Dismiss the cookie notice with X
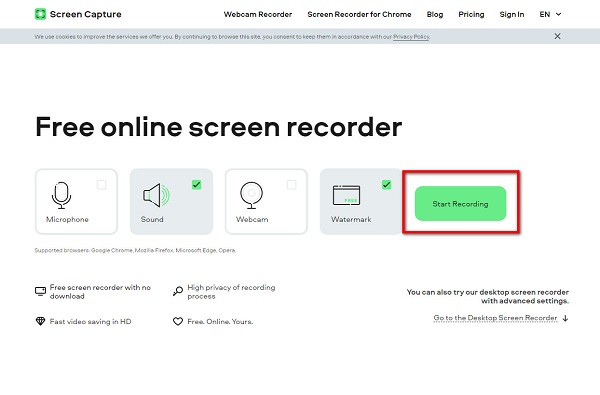 [558, 36]
